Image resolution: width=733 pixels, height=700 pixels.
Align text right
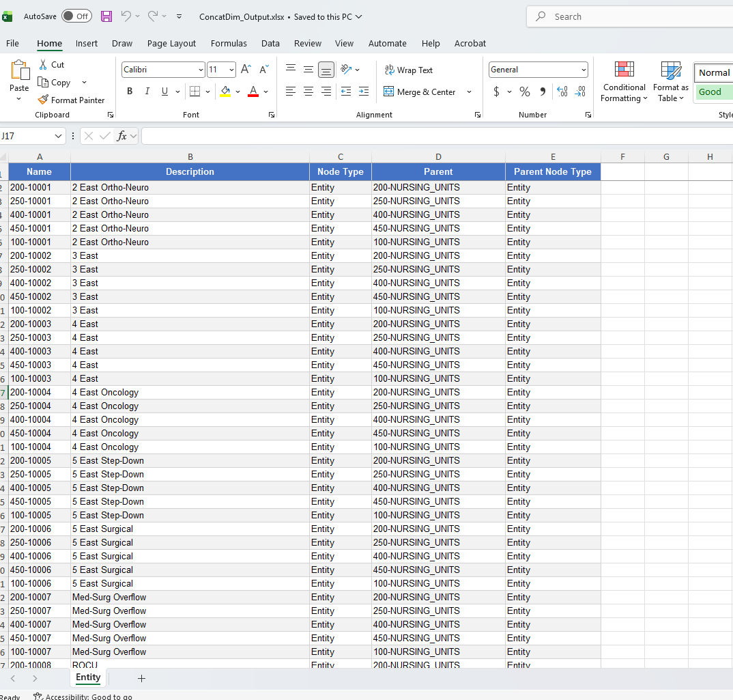click(x=326, y=92)
